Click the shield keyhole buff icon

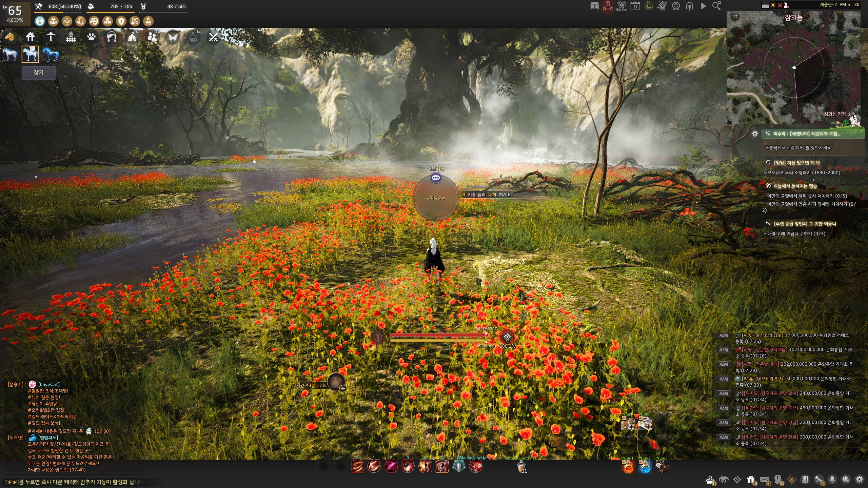click(121, 21)
